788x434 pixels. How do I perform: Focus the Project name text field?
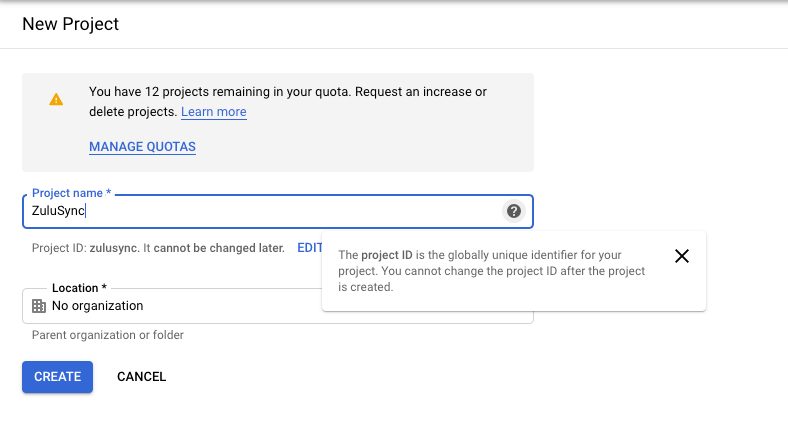point(277,211)
